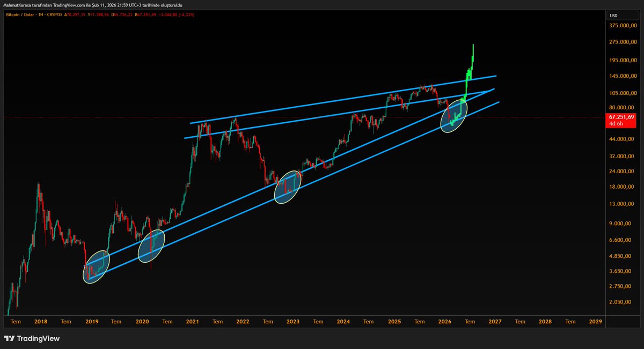Click the 13.000,00 price axis label

[x=623, y=204]
